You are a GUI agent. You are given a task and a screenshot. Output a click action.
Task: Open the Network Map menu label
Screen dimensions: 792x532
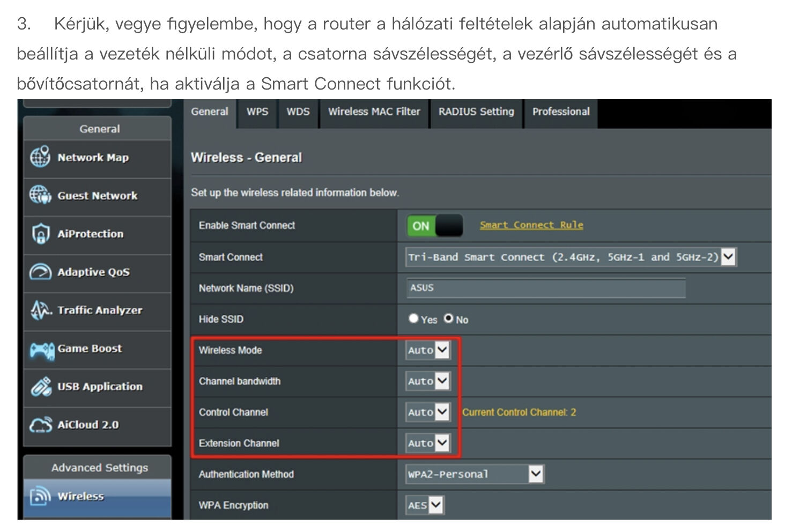(93, 158)
